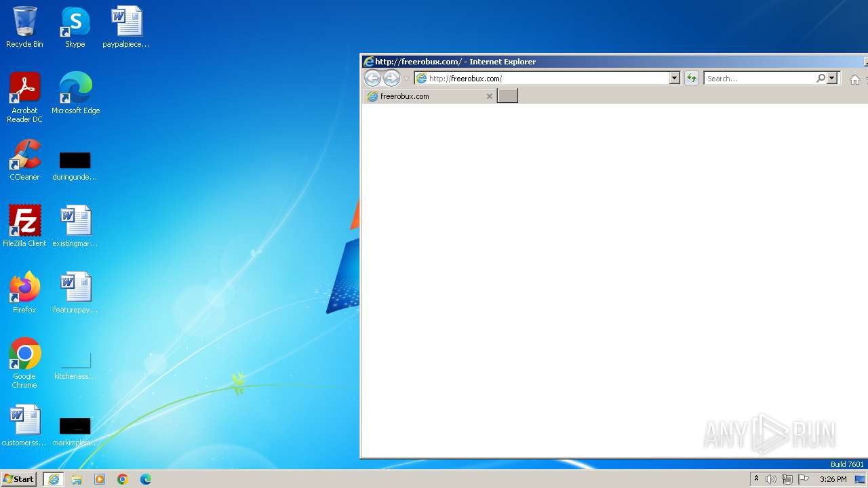Open the Internet Explorer Home button
Screen dimensions: 868x488
coord(854,79)
